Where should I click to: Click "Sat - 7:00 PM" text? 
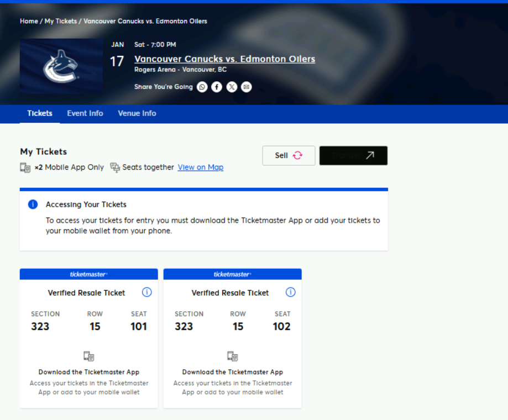155,45
